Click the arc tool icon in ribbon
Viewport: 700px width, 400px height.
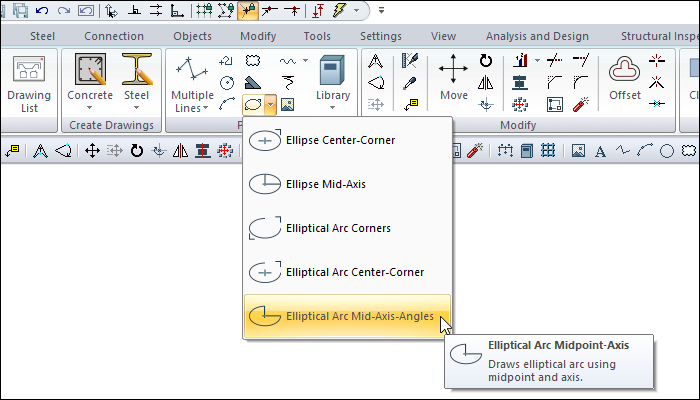pos(227,104)
